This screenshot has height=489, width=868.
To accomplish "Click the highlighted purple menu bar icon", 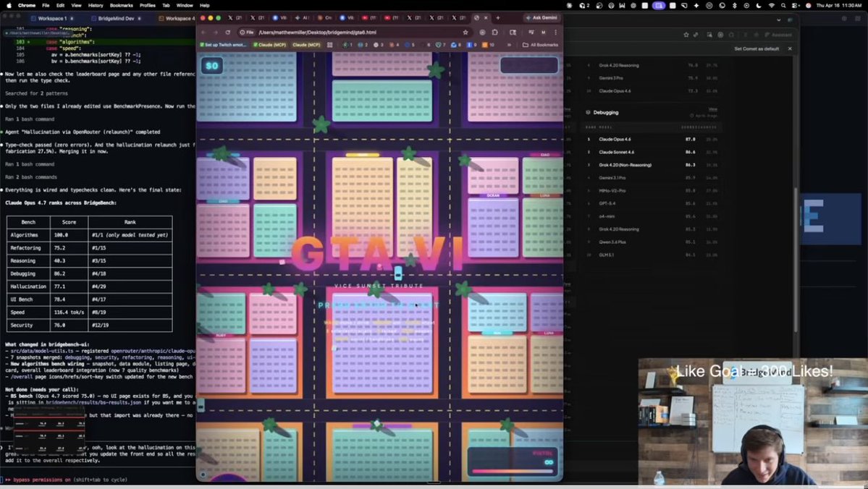I will click(659, 5).
